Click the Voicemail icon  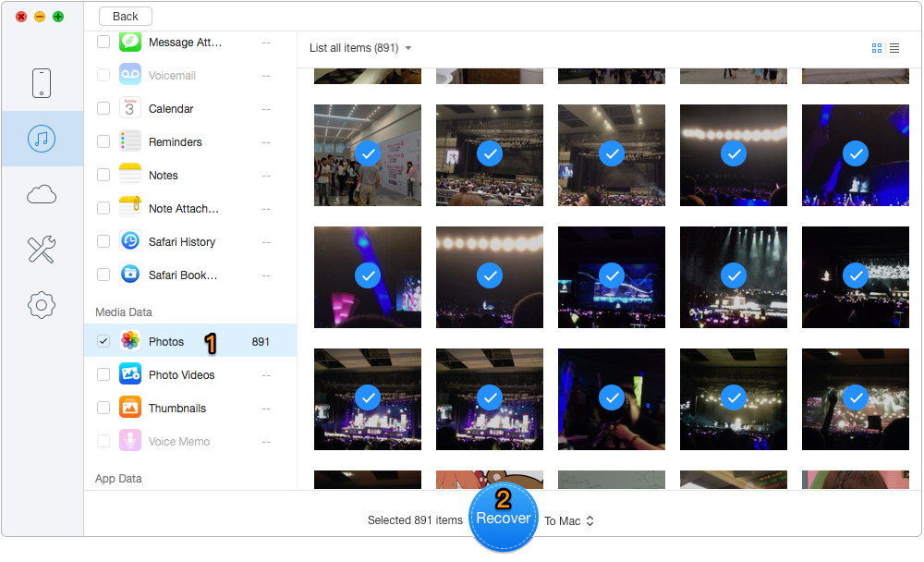coord(130,75)
